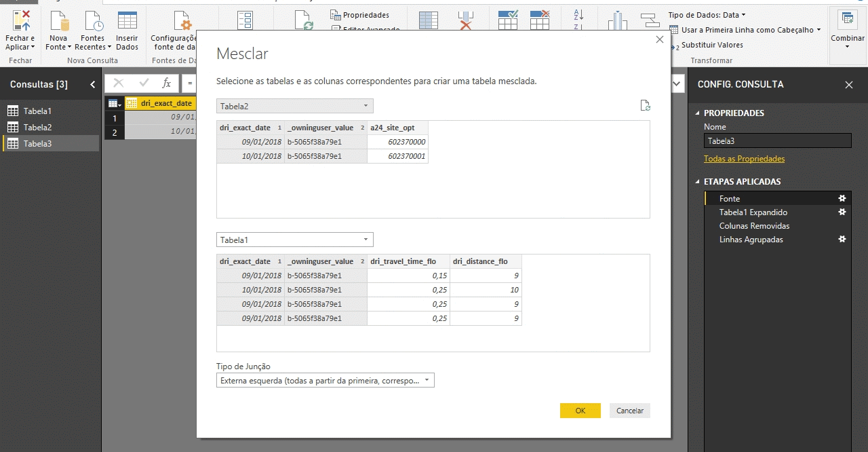Click the Cancelar button
The height and width of the screenshot is (452, 868).
click(x=630, y=411)
